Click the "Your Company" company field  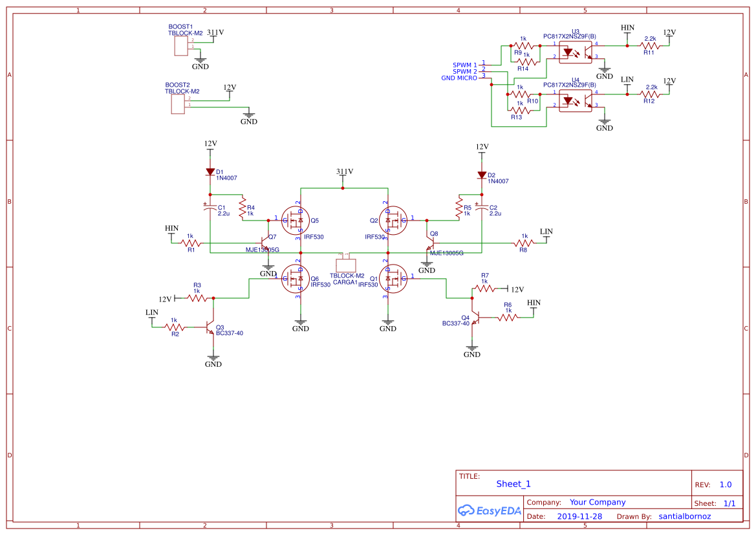pos(598,502)
